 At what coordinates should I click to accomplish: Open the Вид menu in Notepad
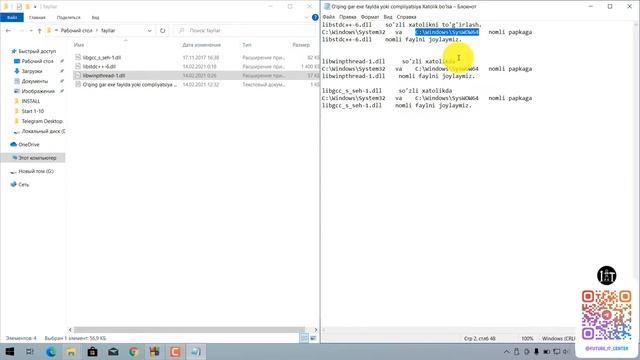pyautogui.click(x=388, y=17)
